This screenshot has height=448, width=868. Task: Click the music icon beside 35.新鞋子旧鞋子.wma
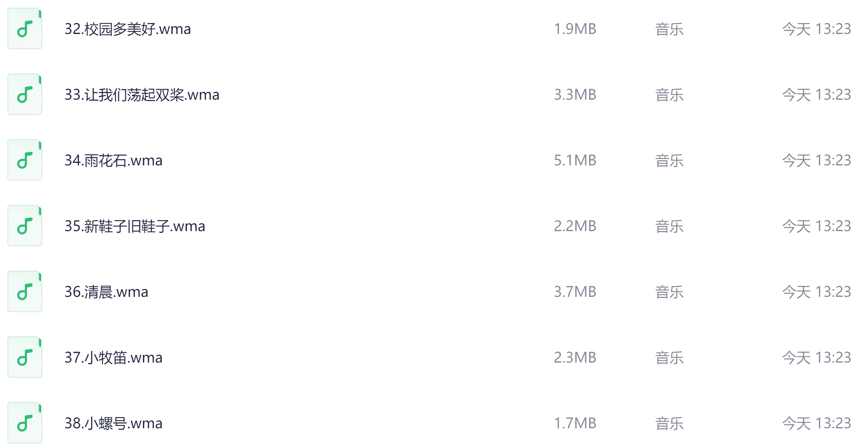coord(25,226)
